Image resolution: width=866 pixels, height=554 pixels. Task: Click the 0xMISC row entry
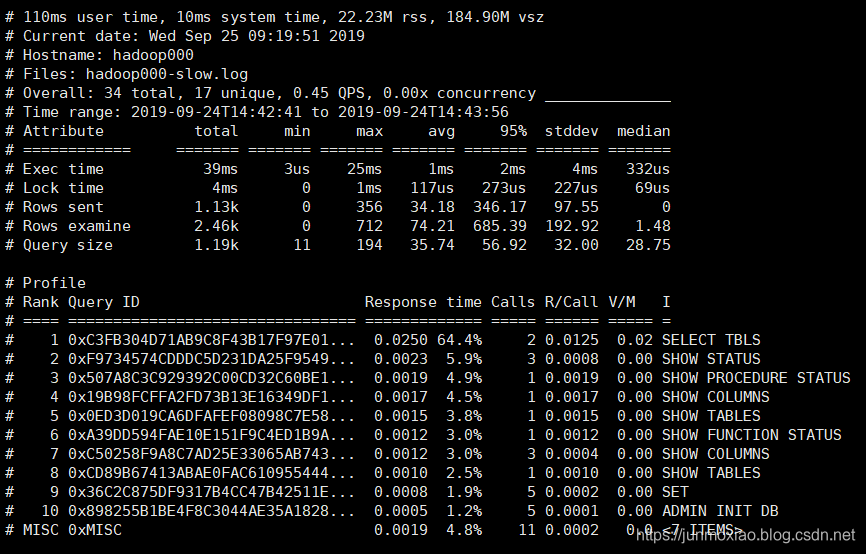(x=94, y=530)
